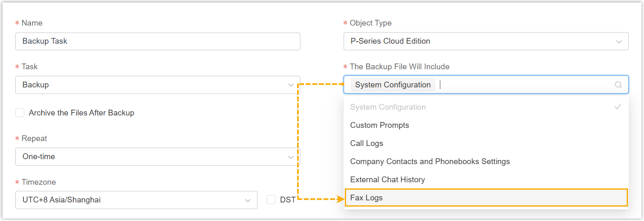Click the P-Series Cloud Edition selection text
Image resolution: width=644 pixels, height=221 pixels.
390,41
